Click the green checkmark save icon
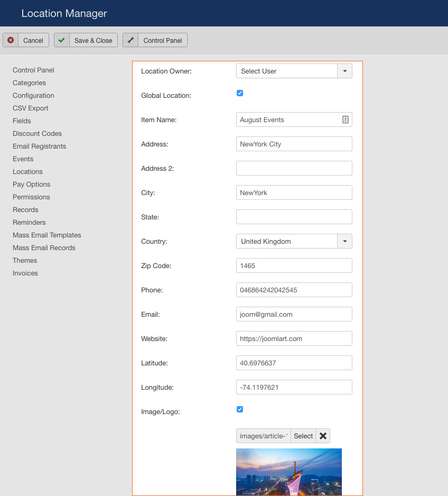The width and height of the screenshot is (448, 496). coord(62,40)
